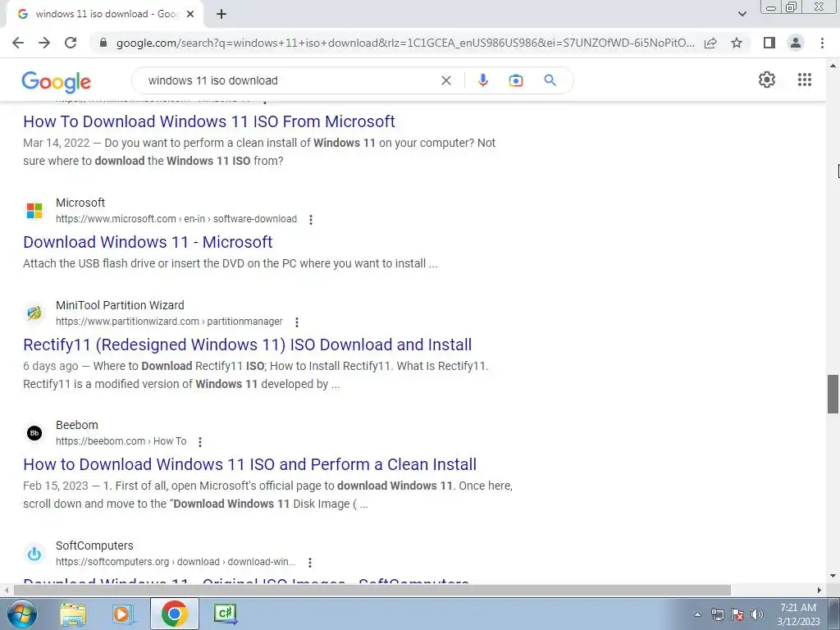Click the vertical scrollbar up arrow

pyautogui.click(x=833, y=66)
